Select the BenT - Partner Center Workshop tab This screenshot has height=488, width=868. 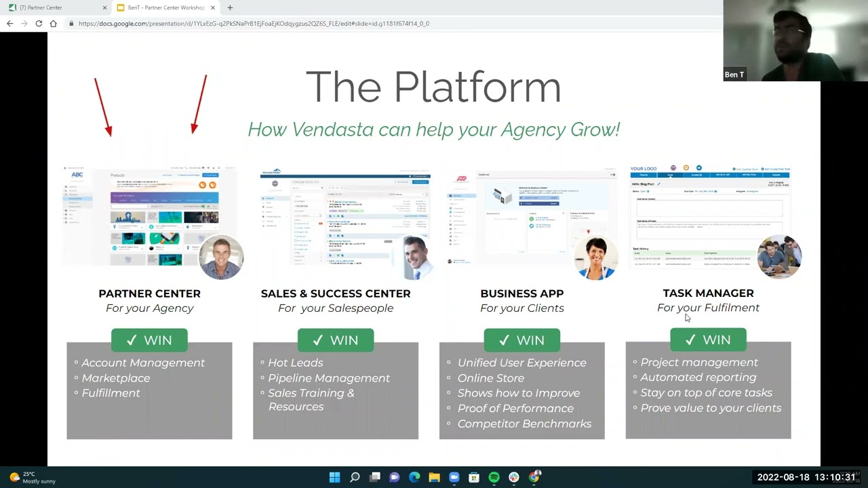pyautogui.click(x=165, y=7)
